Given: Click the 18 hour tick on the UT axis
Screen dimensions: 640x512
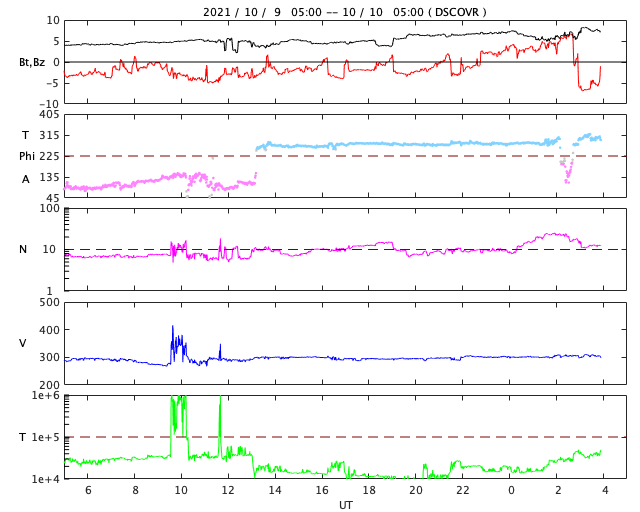Looking at the screenshot, I should 369,490.
